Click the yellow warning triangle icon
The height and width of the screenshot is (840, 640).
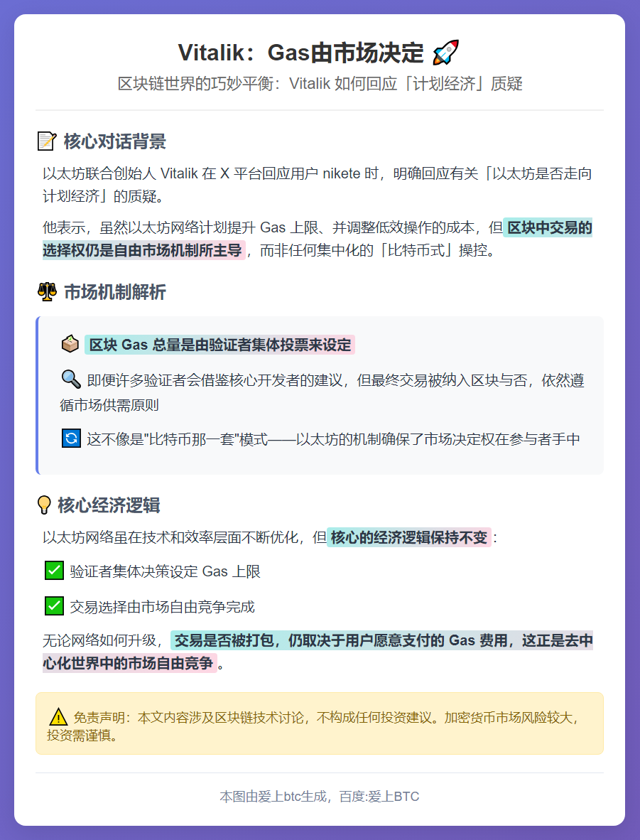pos(58,717)
